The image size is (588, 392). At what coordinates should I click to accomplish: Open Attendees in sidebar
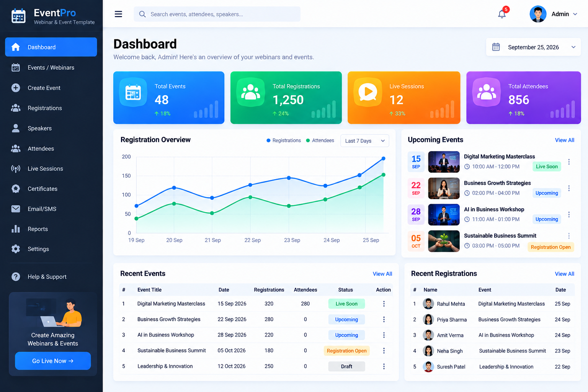51,149
